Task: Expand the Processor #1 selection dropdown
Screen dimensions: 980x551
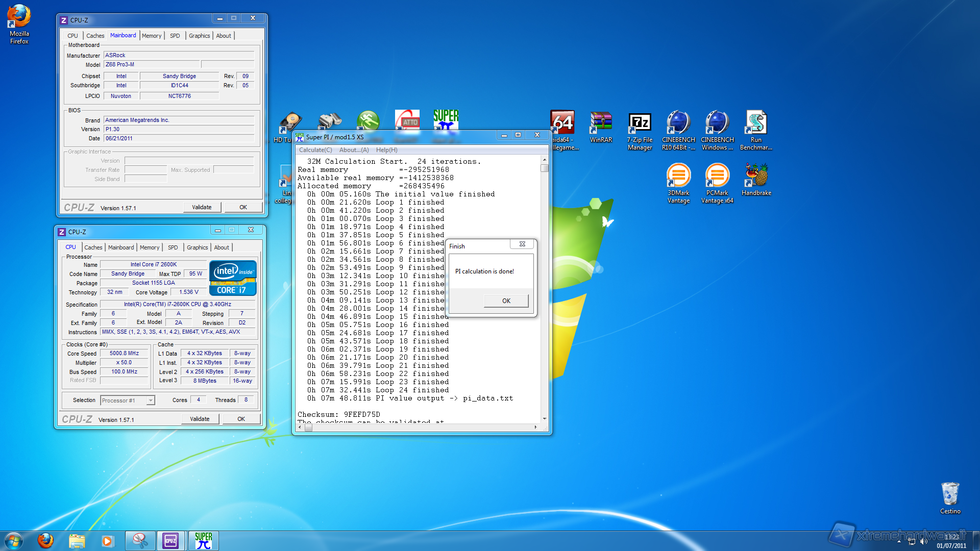Action: (x=151, y=400)
